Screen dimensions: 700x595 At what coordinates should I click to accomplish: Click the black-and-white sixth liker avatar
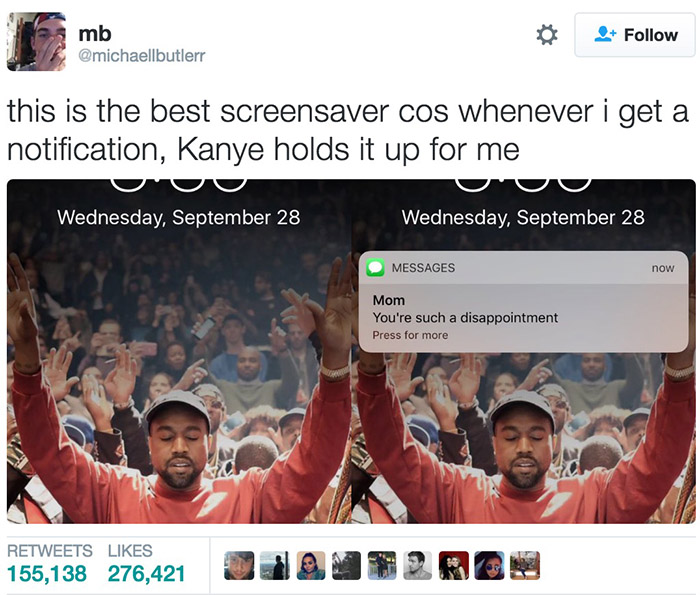[418, 566]
